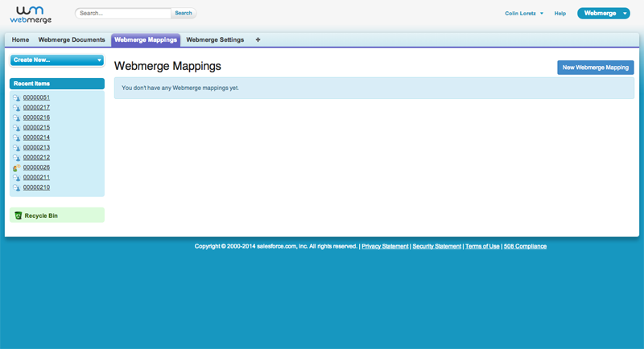Click the icon beside record 00000215
Image resolution: width=644 pixels, height=349 pixels.
(16, 128)
